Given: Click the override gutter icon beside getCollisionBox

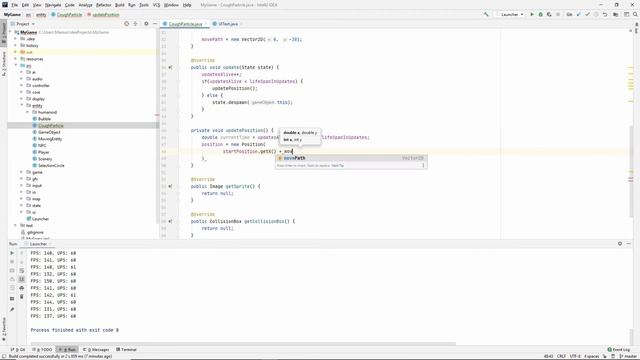Looking at the screenshot, I should (x=170, y=221).
